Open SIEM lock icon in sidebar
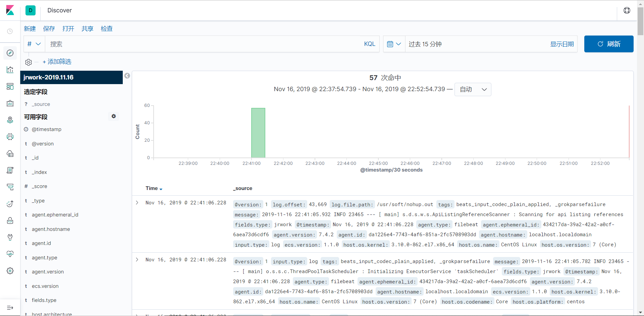 tap(10, 220)
